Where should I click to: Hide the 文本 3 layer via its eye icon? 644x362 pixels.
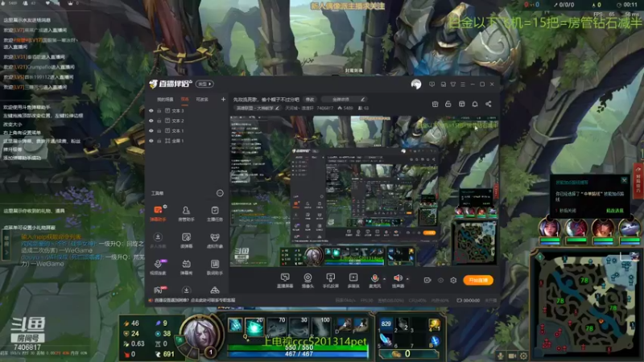[151, 111]
